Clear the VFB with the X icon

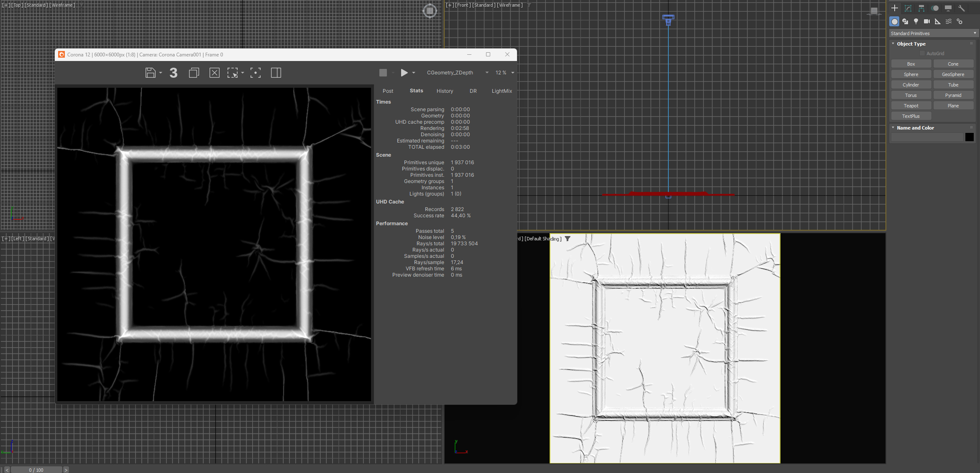[x=214, y=73]
